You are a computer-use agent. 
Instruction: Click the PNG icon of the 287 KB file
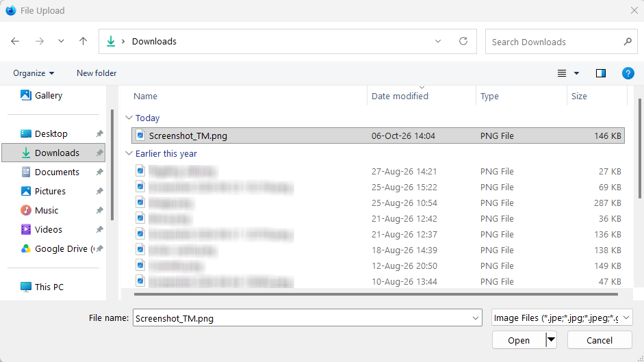coord(140,202)
